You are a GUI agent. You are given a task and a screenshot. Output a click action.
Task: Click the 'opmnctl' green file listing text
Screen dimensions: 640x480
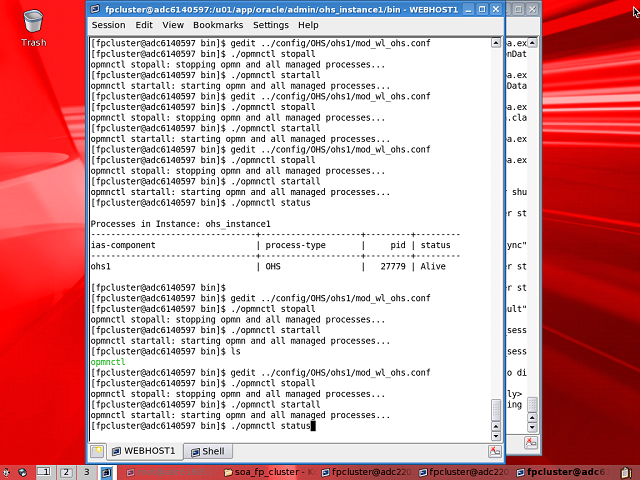[x=108, y=362]
